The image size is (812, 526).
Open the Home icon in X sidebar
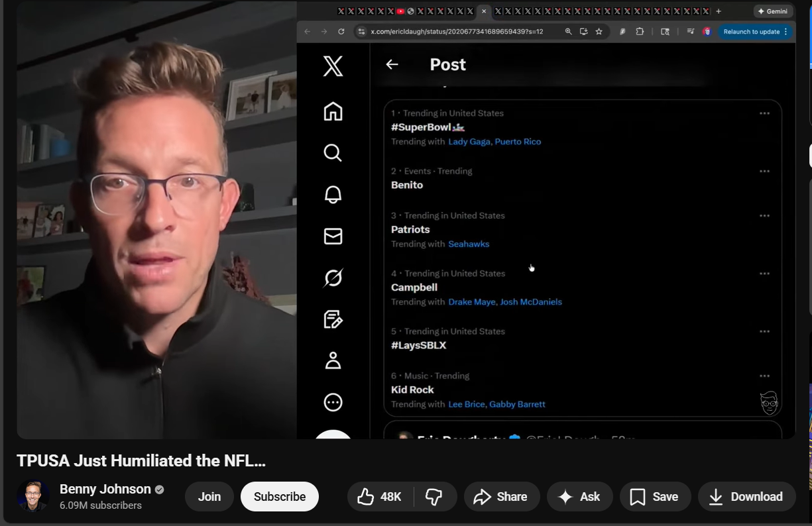[x=333, y=111]
